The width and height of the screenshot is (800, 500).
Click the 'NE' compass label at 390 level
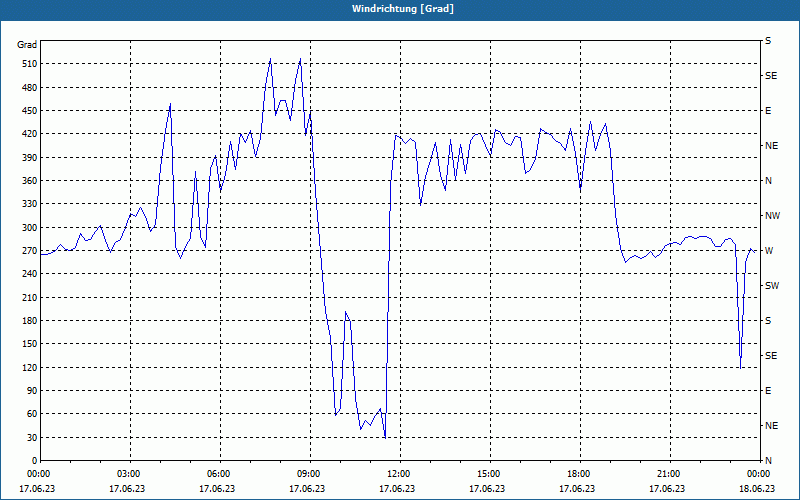(x=772, y=146)
